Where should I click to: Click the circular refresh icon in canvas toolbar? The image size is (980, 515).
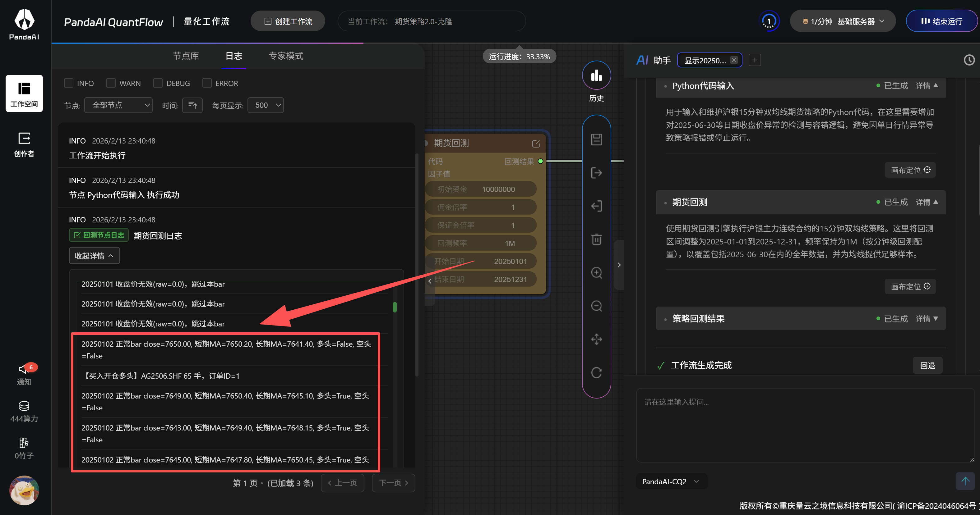click(x=596, y=372)
